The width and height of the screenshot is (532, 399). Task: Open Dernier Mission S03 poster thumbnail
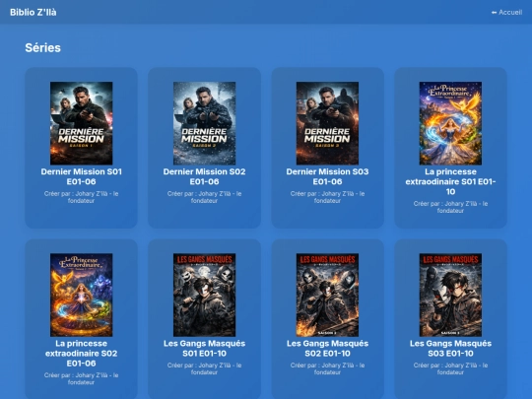point(327,123)
